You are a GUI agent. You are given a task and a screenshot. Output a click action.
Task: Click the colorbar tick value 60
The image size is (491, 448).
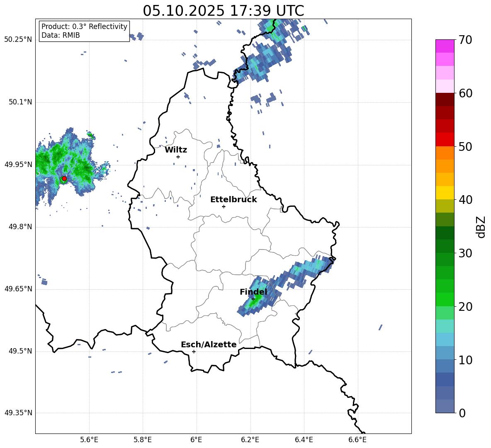[x=465, y=93]
